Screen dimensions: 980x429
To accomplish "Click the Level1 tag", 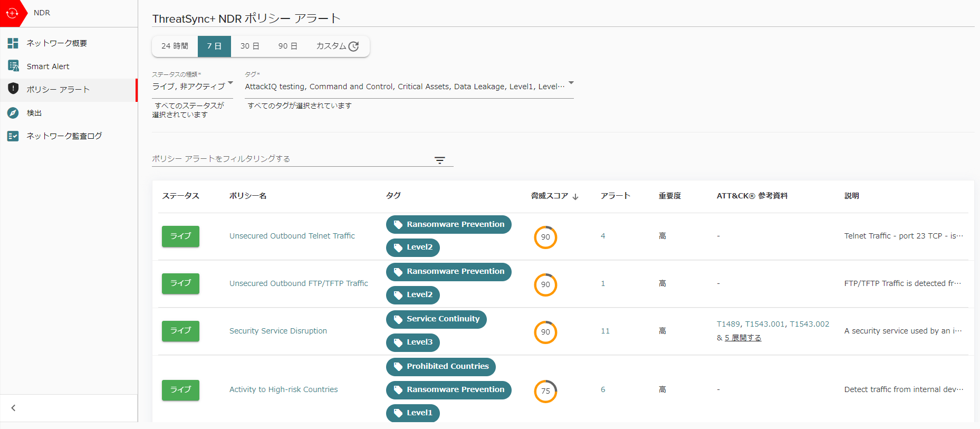I will click(x=413, y=413).
